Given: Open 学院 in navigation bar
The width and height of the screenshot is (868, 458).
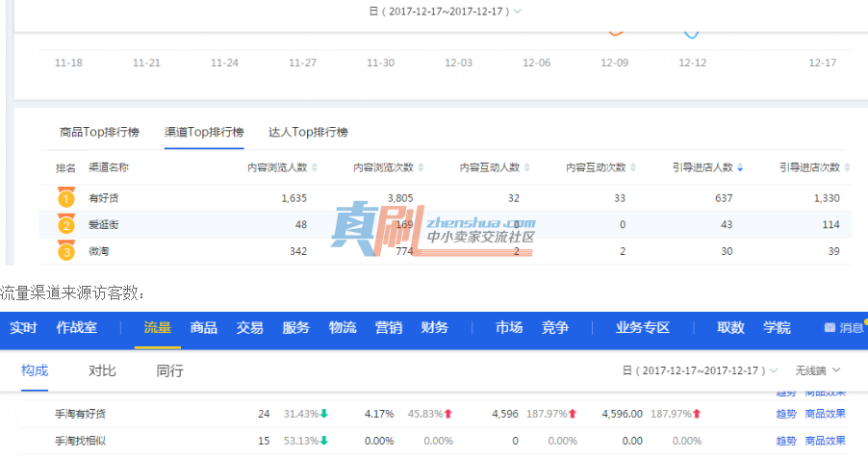Looking at the screenshot, I should click(x=777, y=328).
